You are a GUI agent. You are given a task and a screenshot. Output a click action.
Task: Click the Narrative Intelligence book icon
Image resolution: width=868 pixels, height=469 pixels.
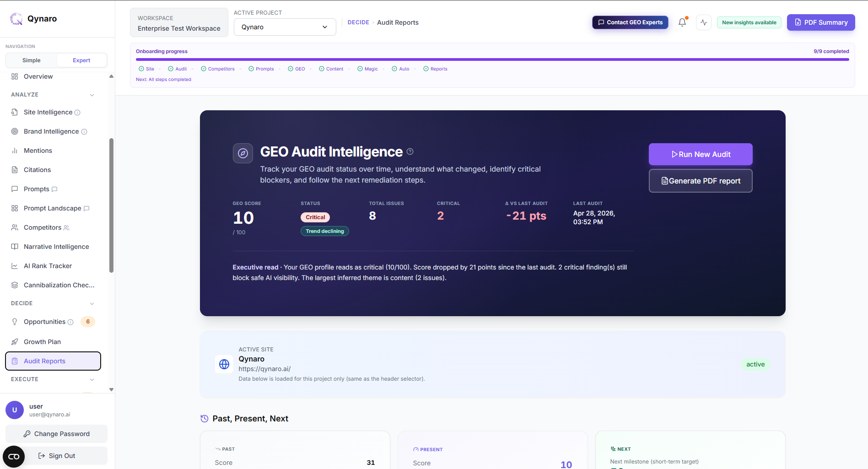(15, 247)
